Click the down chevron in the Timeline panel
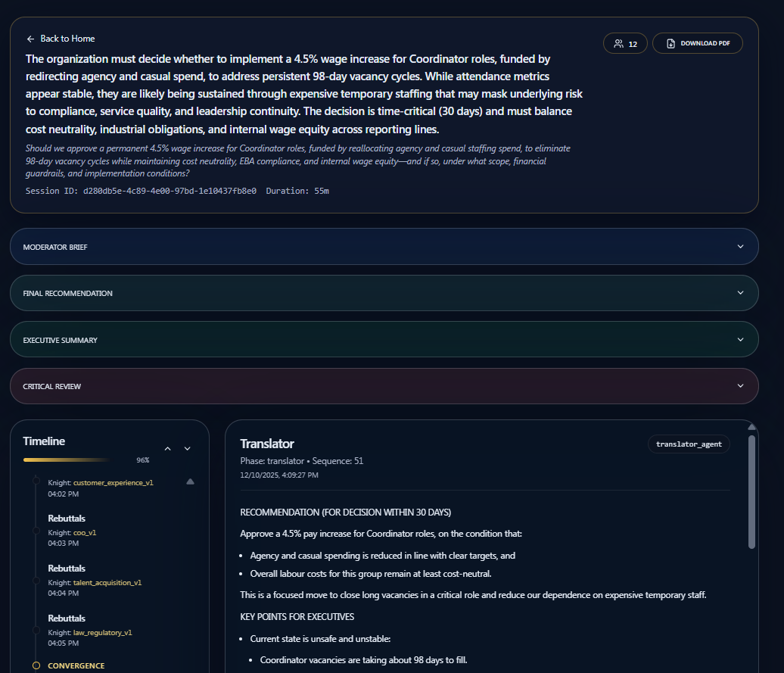Image resolution: width=784 pixels, height=673 pixels. [x=187, y=448]
